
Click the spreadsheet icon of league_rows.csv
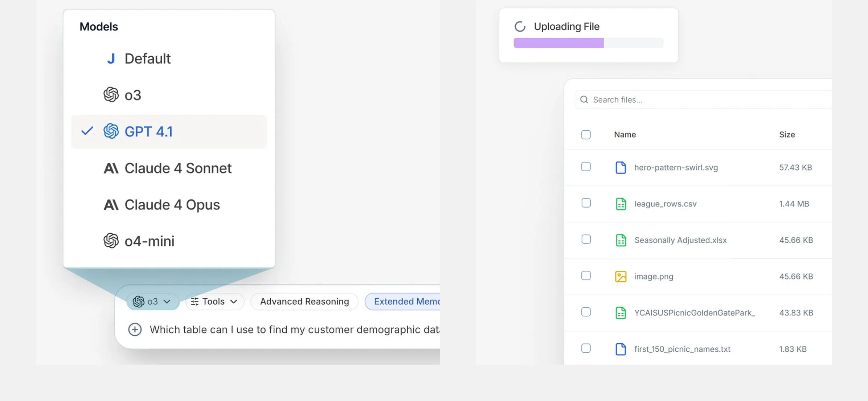point(621,204)
